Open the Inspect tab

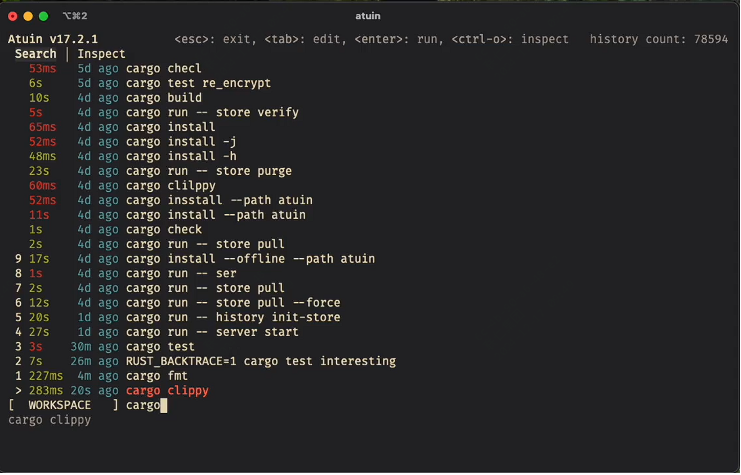point(102,54)
